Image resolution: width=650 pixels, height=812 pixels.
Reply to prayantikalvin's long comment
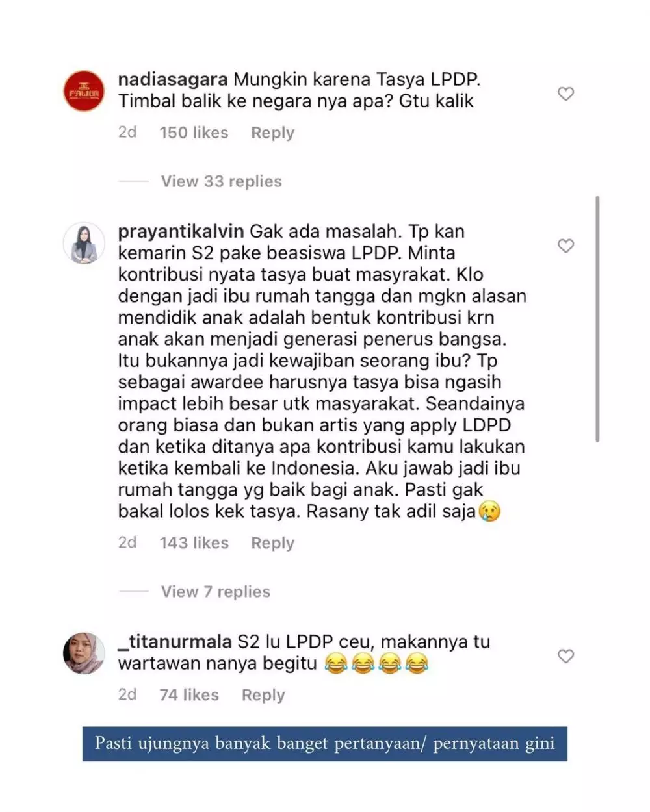(x=272, y=543)
